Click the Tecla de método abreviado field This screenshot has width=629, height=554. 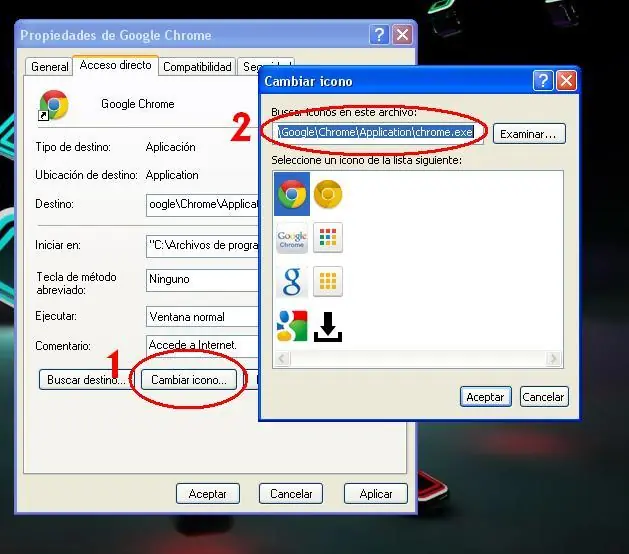point(203,280)
